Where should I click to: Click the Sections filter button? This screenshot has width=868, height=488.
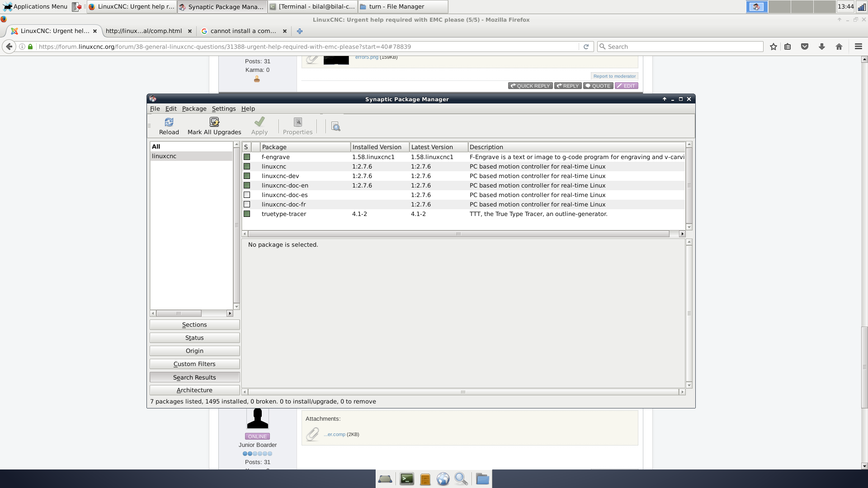194,325
